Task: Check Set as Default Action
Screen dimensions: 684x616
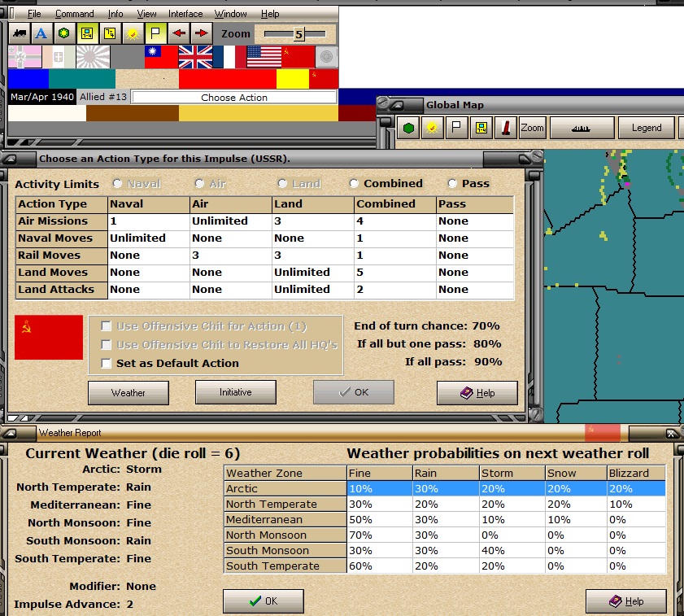Action: 106,363
